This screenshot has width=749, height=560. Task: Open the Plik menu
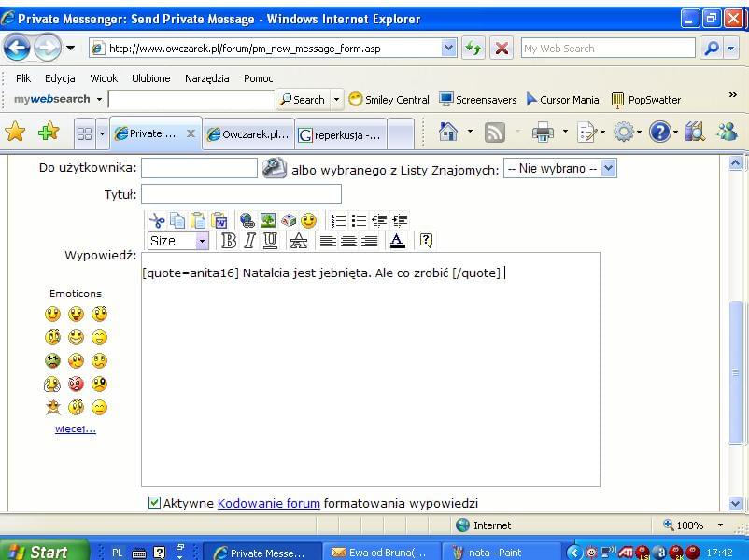click(x=23, y=78)
